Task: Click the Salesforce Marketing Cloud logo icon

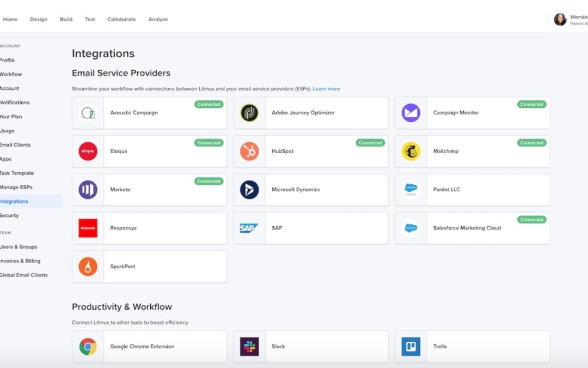Action: click(x=411, y=228)
